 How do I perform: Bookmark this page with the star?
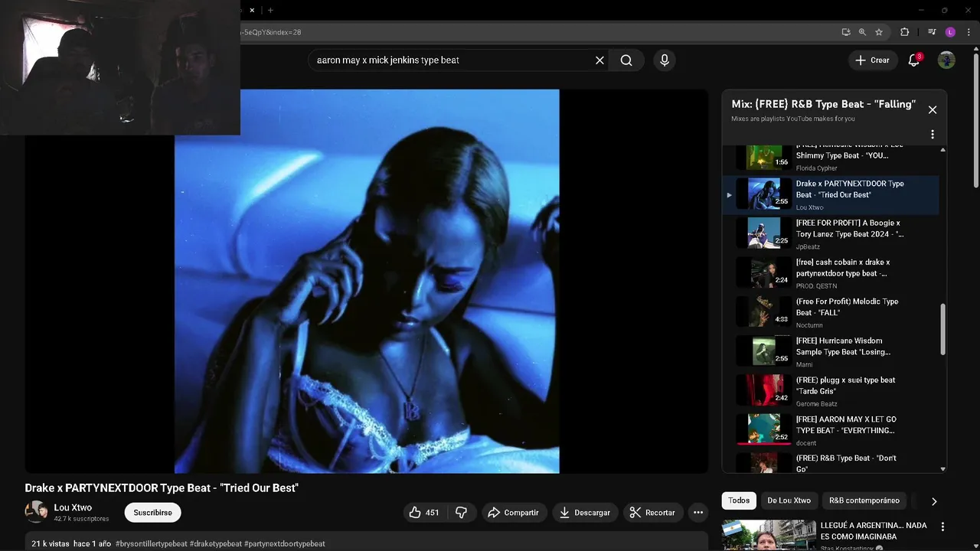coord(879,32)
